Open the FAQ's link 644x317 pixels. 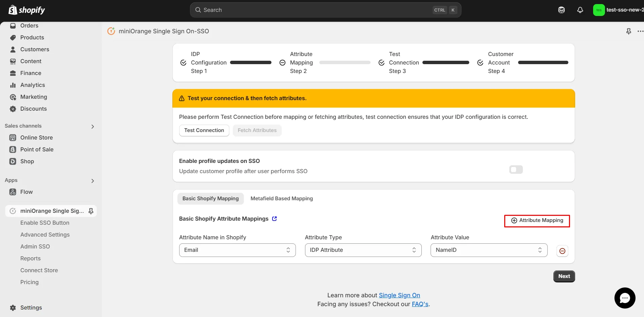pyautogui.click(x=420, y=304)
